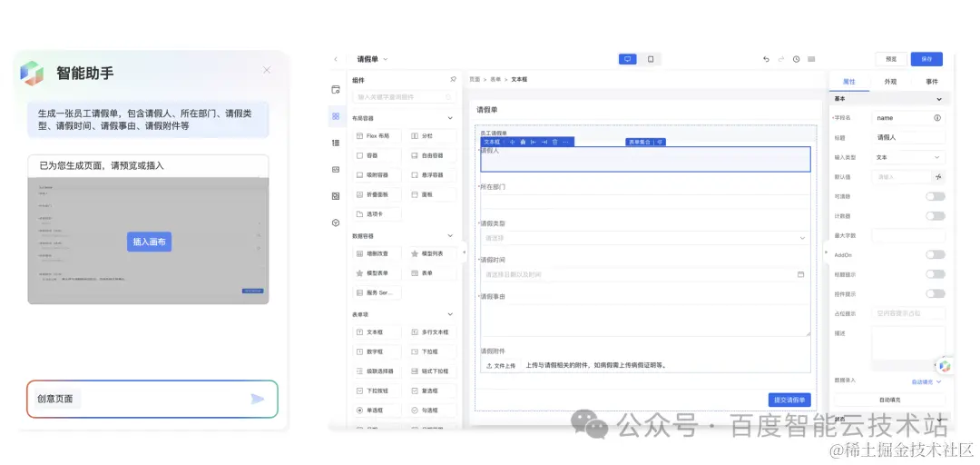Select the 多行文本框 component
Image resolution: width=980 pixels, height=465 pixels.
click(x=432, y=331)
